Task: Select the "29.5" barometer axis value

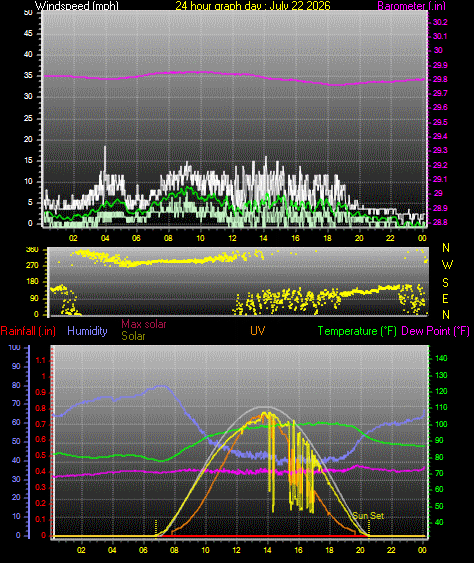Action: [440, 122]
